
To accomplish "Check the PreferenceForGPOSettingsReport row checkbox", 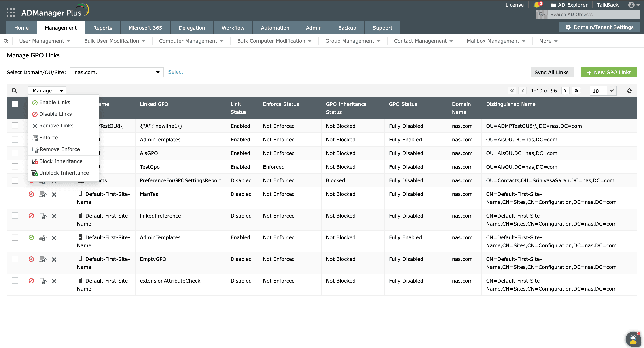I will click(15, 180).
